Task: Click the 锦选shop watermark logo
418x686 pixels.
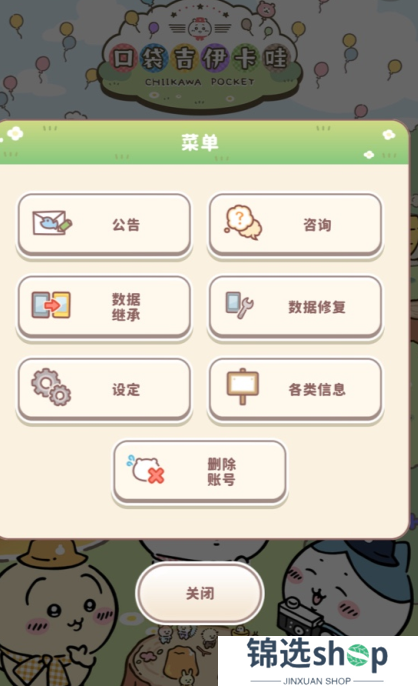Action: coord(318,661)
